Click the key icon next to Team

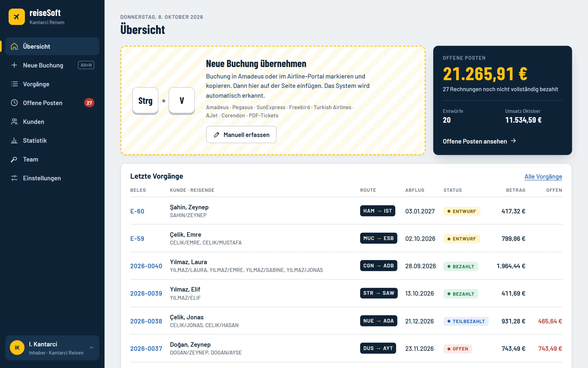coord(14,159)
